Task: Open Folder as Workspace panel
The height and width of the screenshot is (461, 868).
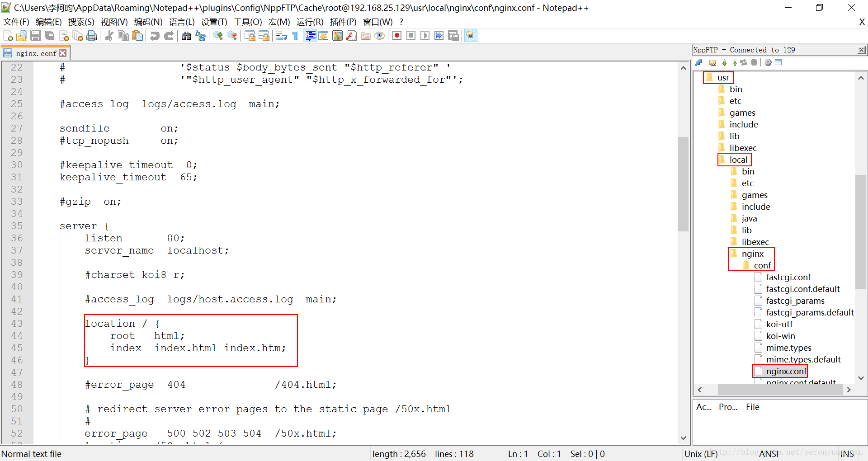Action: [366, 36]
